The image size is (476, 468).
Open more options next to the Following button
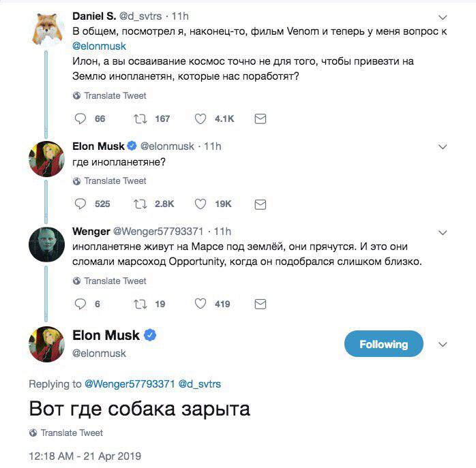(x=443, y=343)
